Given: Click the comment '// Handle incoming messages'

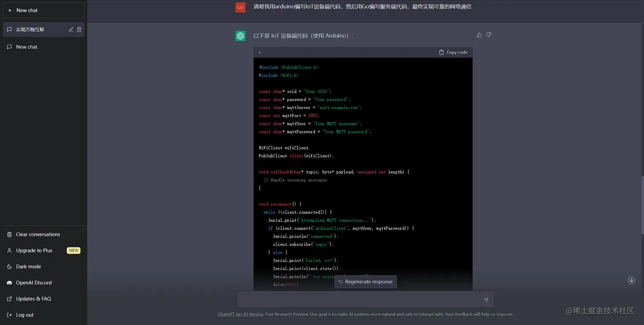Looking at the screenshot, I should pyautogui.click(x=295, y=180).
